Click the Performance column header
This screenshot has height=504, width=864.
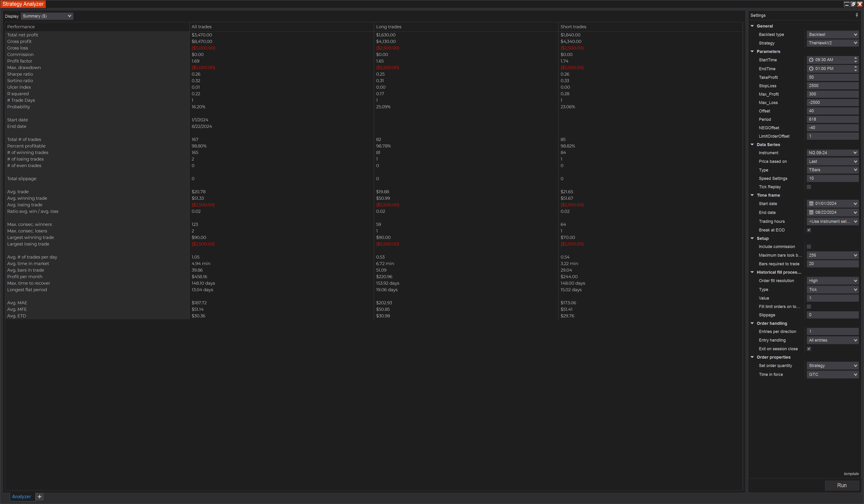(x=97, y=27)
